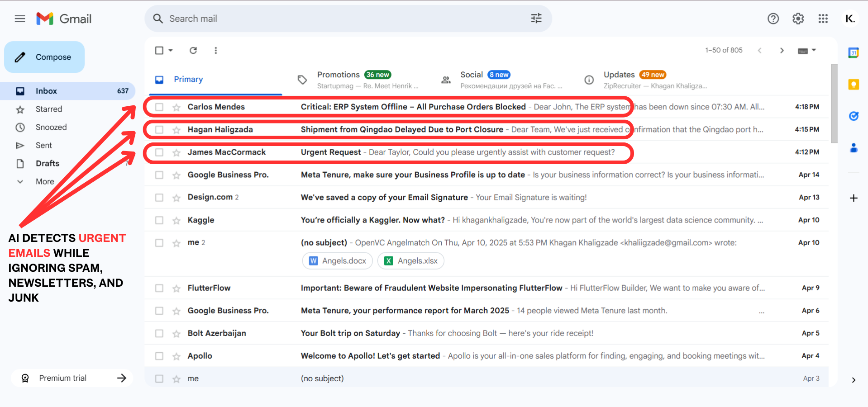Go to newer page arrow
The image size is (868, 407).
(759, 50)
